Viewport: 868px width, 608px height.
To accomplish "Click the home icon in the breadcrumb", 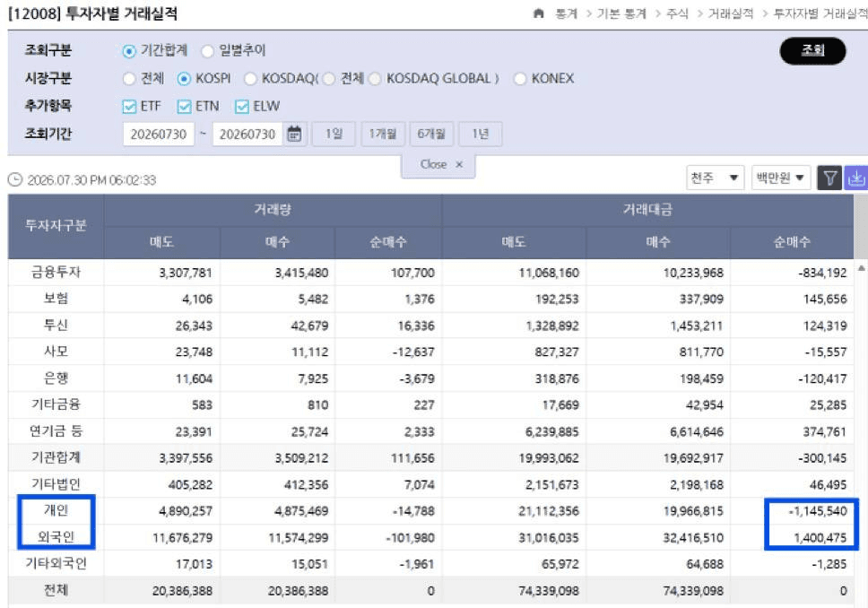I will pos(538,13).
